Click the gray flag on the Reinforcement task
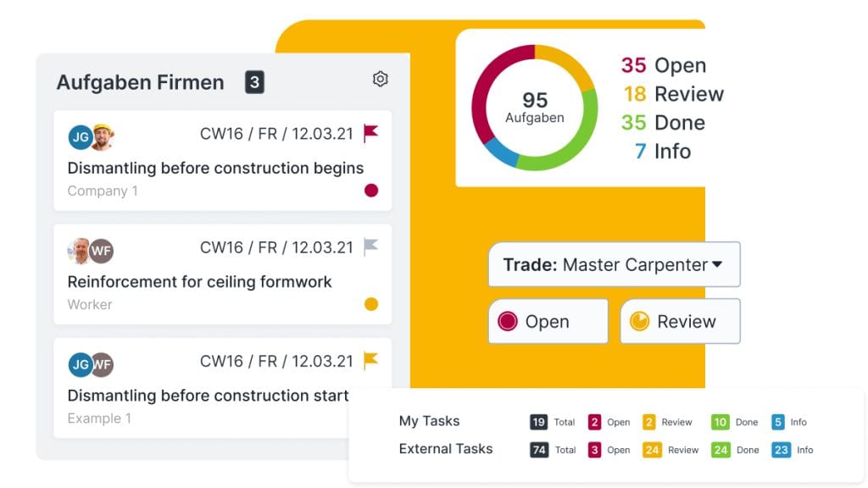 pos(370,247)
